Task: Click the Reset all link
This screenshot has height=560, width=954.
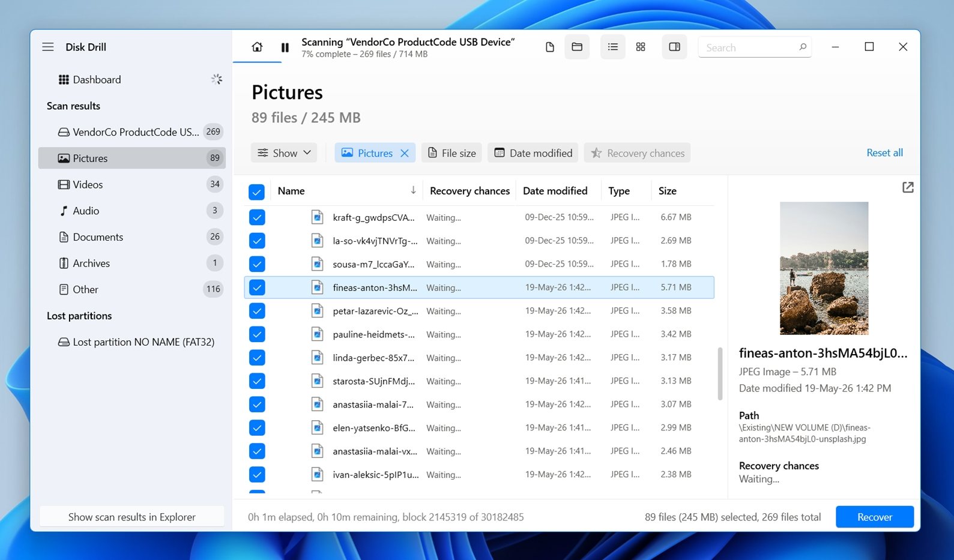Action: point(884,152)
